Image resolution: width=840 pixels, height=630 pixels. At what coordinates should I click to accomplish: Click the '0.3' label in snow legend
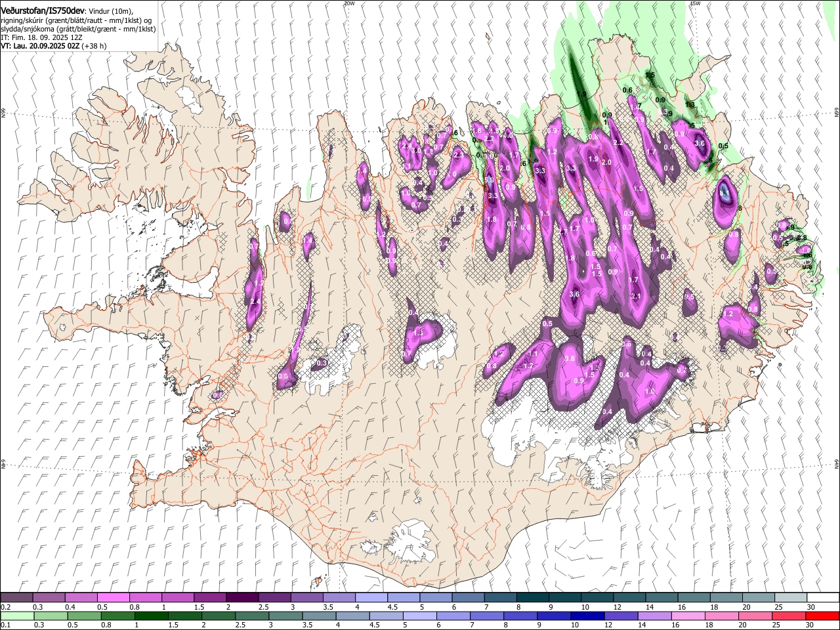coord(39,607)
